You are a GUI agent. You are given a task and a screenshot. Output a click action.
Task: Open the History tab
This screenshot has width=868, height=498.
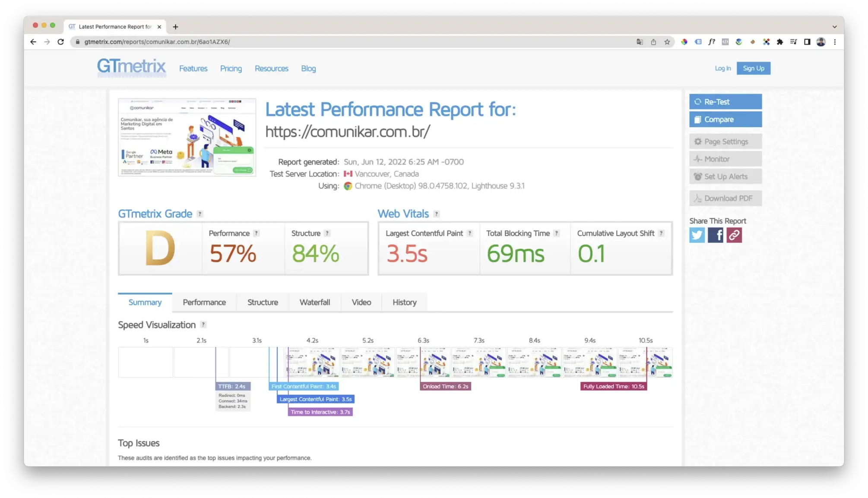click(404, 303)
